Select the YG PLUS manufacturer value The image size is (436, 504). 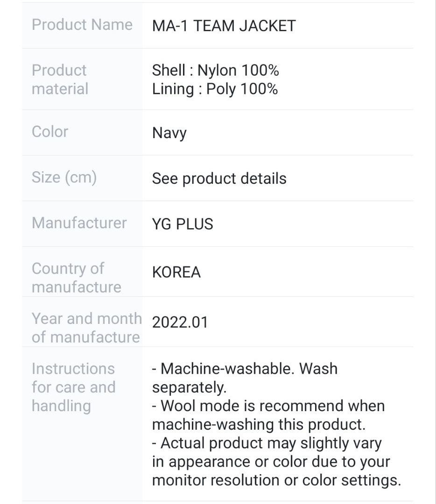pos(183,224)
